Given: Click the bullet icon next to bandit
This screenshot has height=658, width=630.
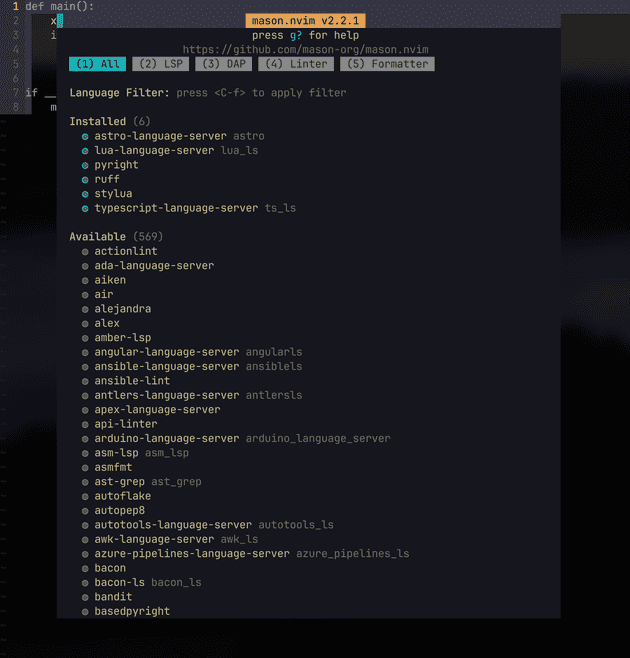Looking at the screenshot, I should coord(86,597).
